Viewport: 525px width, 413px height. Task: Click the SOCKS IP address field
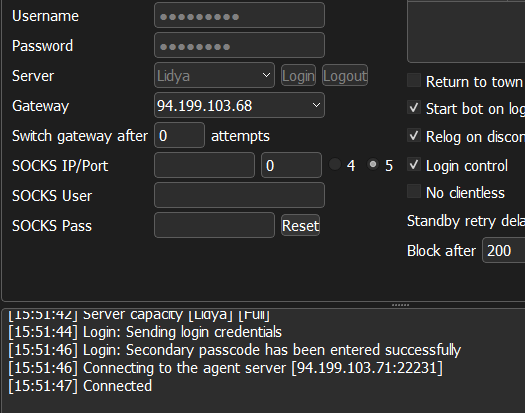204,165
